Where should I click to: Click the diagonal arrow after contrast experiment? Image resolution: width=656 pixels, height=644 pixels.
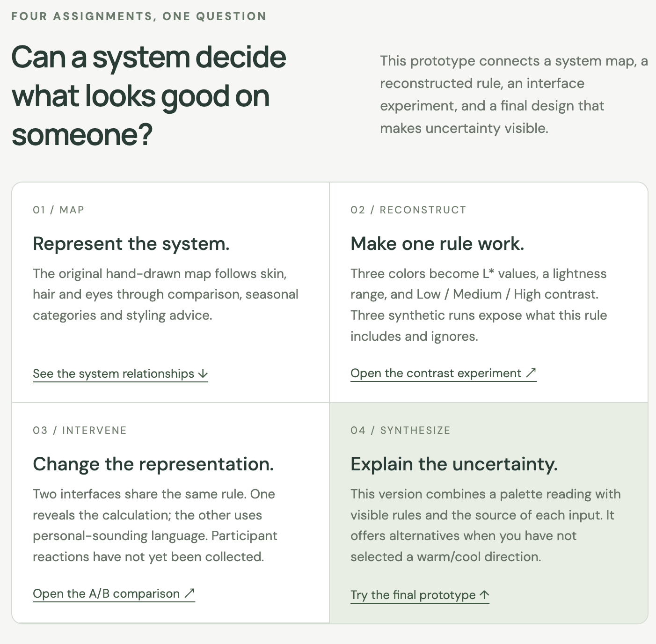coord(531,373)
